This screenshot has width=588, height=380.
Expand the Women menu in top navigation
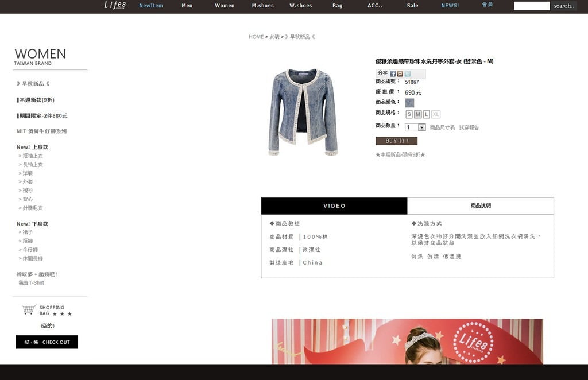[225, 6]
